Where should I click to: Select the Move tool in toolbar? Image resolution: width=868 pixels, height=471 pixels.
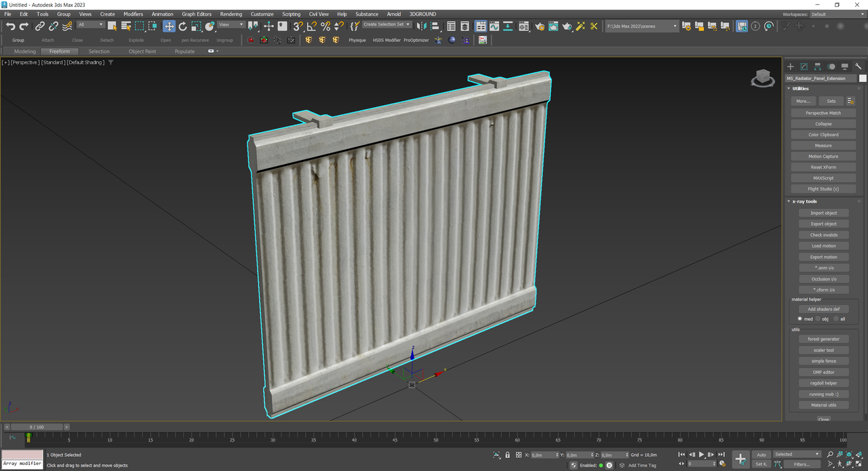click(169, 26)
